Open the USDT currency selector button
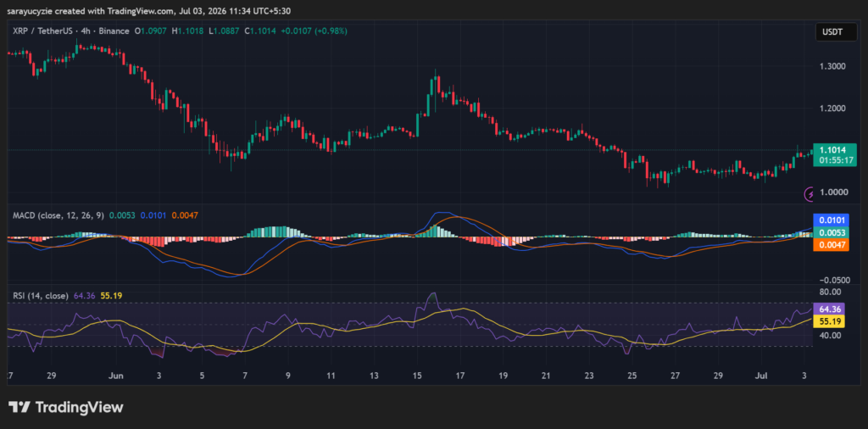Image resolution: width=868 pixels, height=429 pixels. tap(836, 32)
